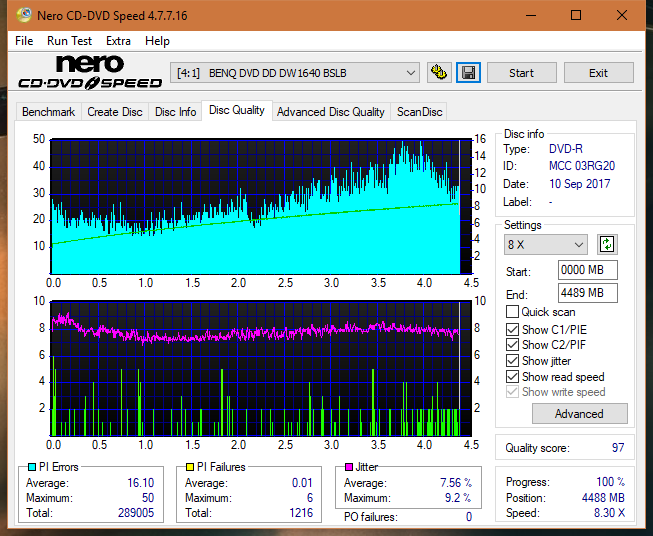Close the Nero CD-DVD Speed window
This screenshot has height=536, width=653.
622,15
